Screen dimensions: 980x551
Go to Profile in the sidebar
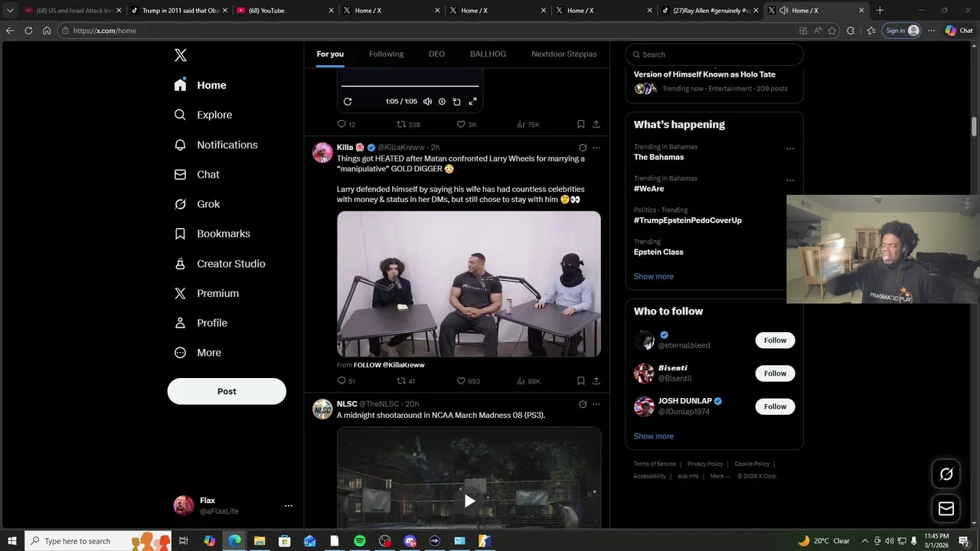click(201, 323)
